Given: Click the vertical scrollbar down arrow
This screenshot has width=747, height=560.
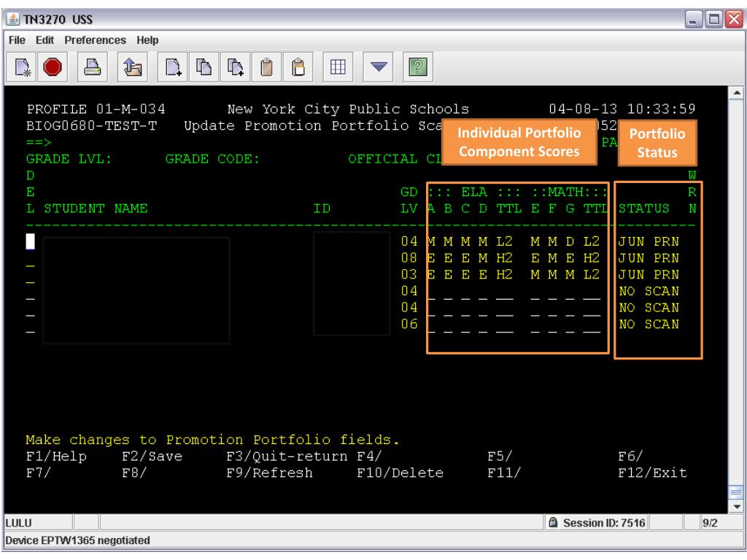Looking at the screenshot, I should [x=737, y=507].
